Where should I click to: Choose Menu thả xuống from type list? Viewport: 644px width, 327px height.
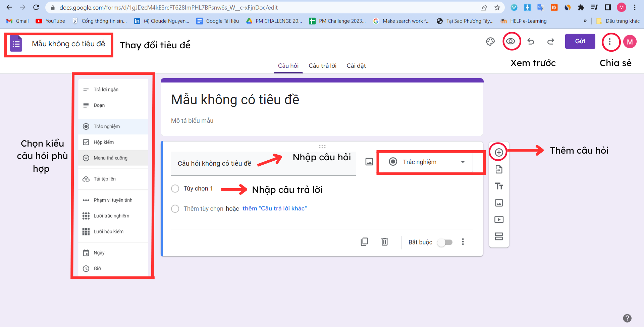[111, 158]
